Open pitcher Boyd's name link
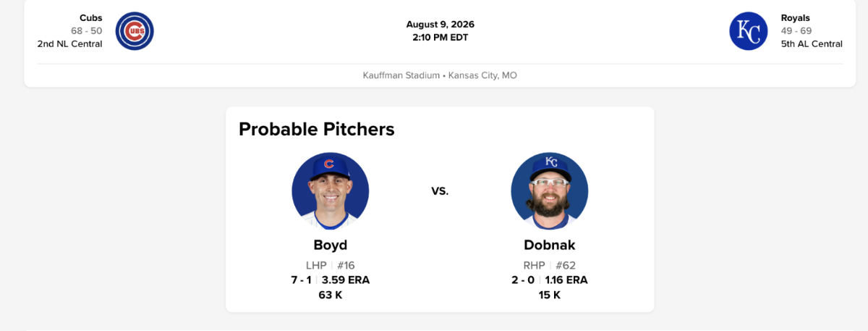Image resolution: width=868 pixels, height=331 pixels. [x=331, y=245]
